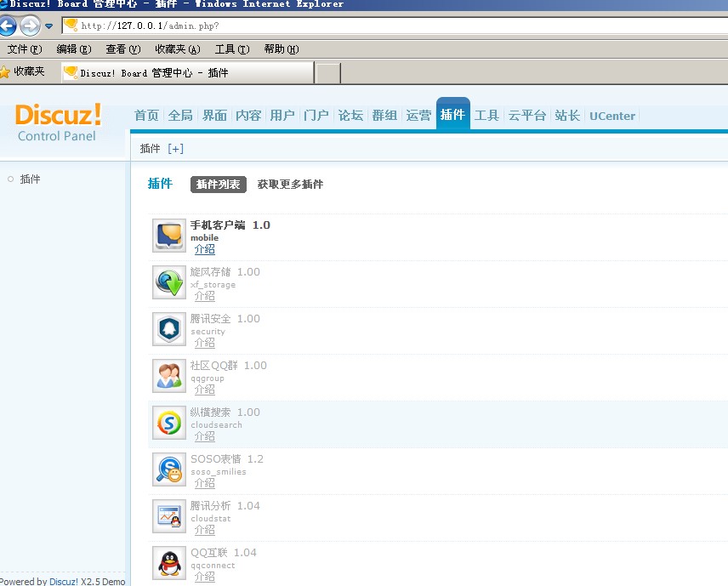Viewport: 728px width, 586px height.
Task: Click the 腾讯分析 1.04 plugin title
Action: 225,506
